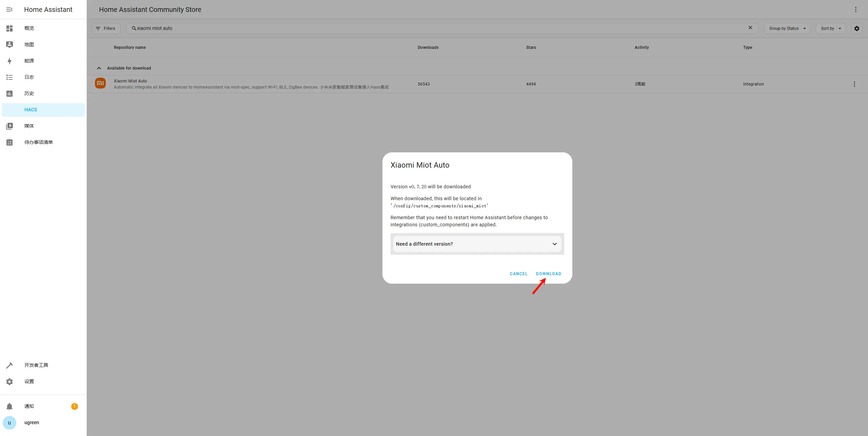This screenshot has height=436, width=868.
Task: Click CANCEL in the Xiaomi Miot Auto dialog
Action: (518, 273)
